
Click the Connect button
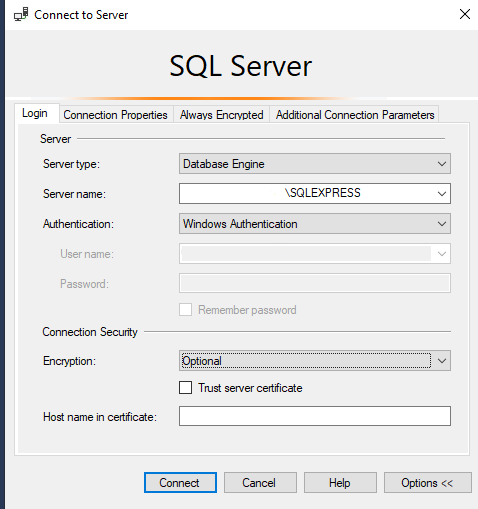[180, 483]
